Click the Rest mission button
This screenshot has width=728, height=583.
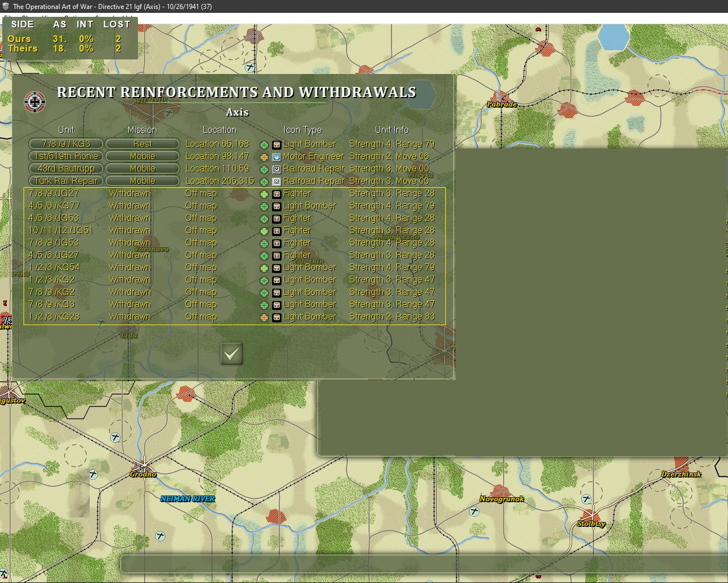click(142, 144)
